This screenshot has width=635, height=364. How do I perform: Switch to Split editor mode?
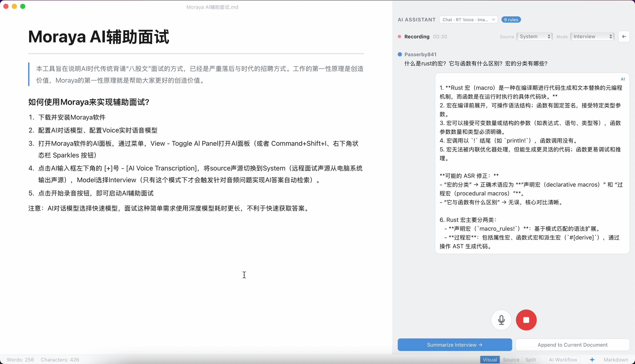pos(530,360)
